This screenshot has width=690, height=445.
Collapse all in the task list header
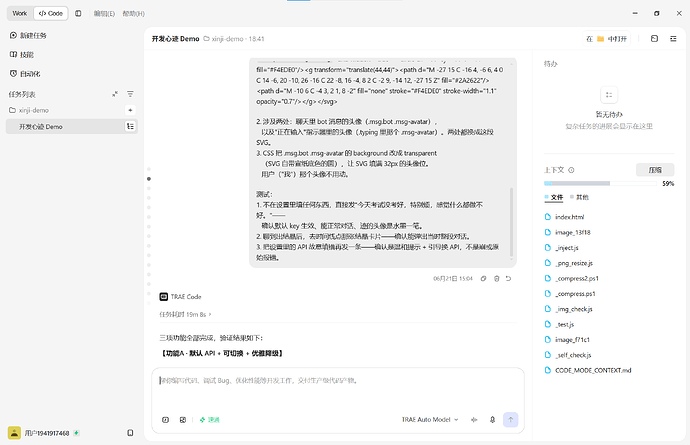pos(115,94)
